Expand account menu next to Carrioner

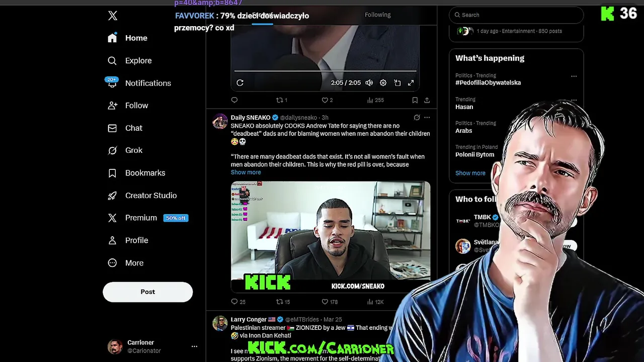[x=194, y=346]
